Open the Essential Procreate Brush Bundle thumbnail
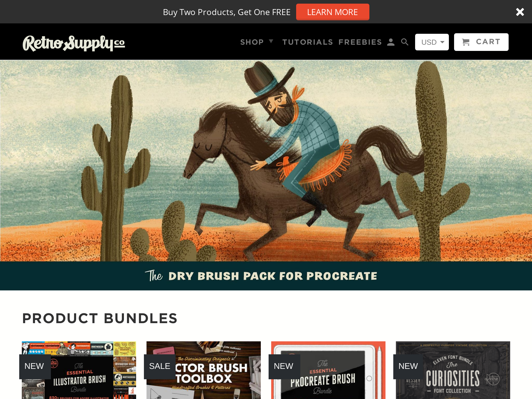 328,370
